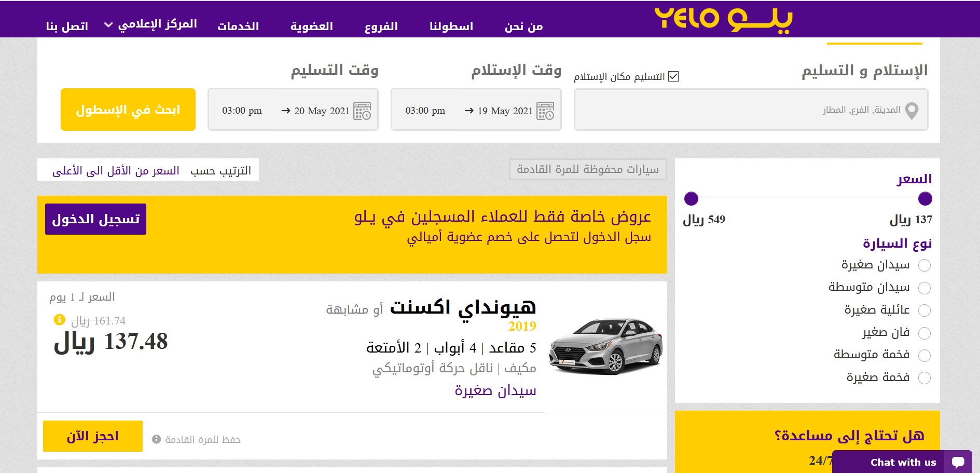
Task: Click the yellow price info icon
Action: (60, 319)
